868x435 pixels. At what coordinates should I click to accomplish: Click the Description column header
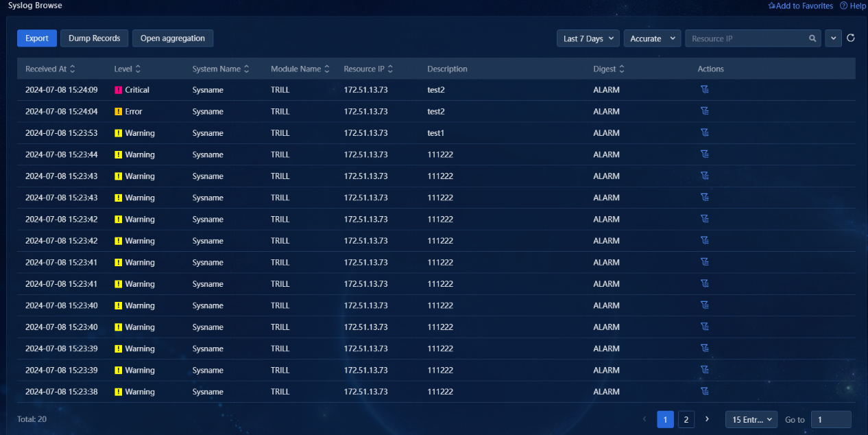click(x=447, y=69)
